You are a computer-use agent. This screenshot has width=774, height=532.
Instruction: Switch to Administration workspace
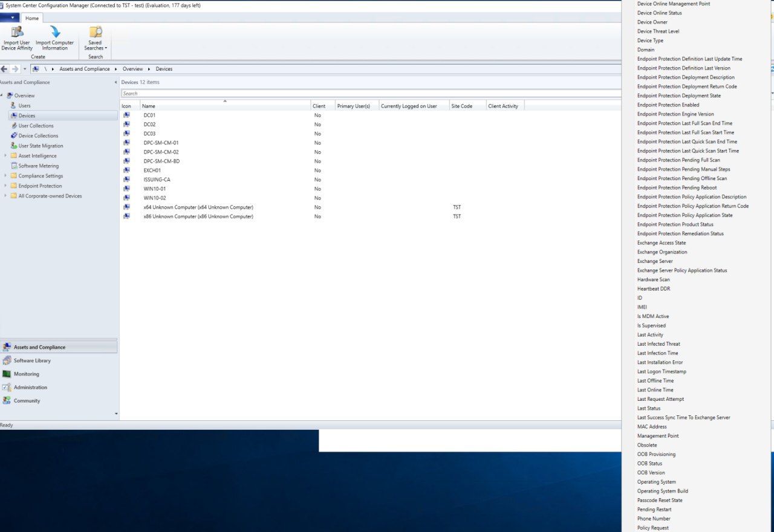59,388
